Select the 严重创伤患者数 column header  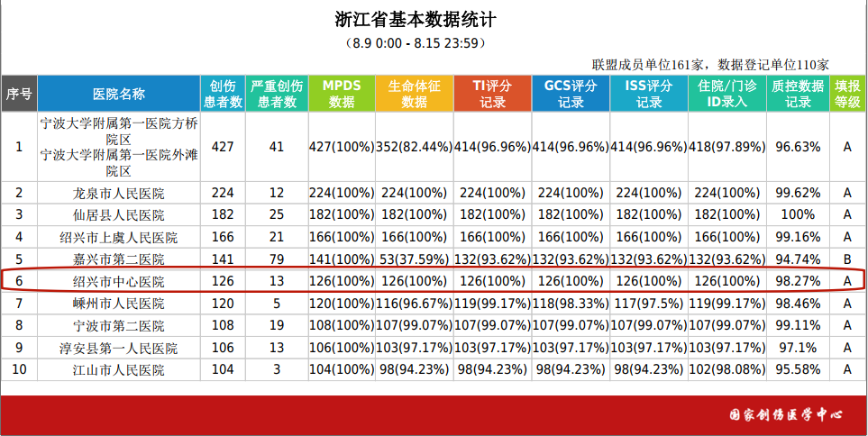point(277,94)
